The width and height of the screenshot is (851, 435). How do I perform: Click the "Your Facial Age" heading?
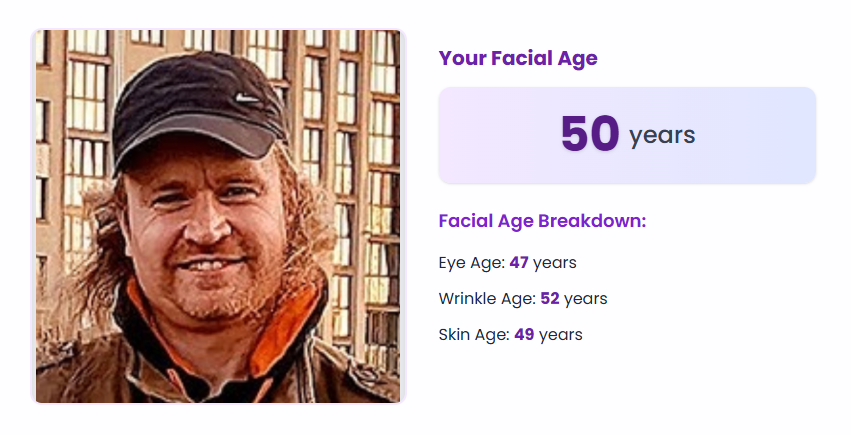pyautogui.click(x=518, y=58)
